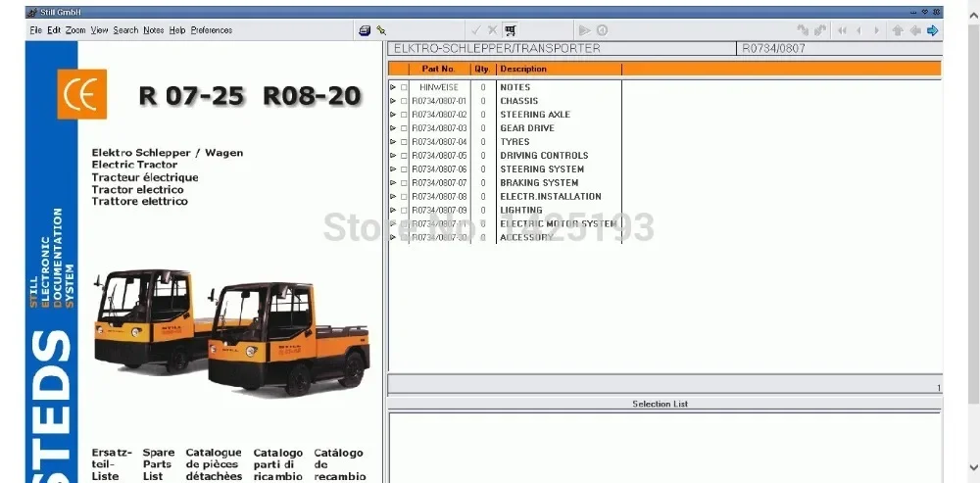This screenshot has width=980, height=483.
Task: Click the grayed X cancel toolbar icon
Action: click(x=493, y=30)
